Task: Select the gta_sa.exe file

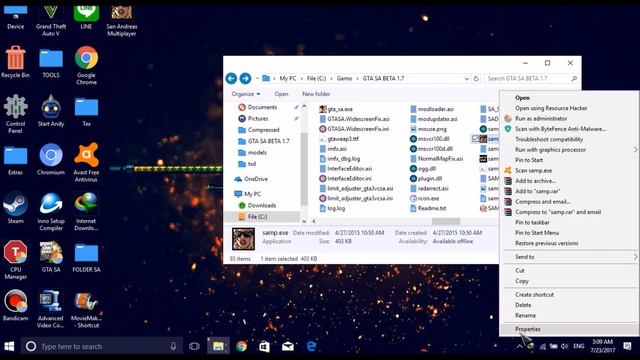Action: [x=336, y=109]
